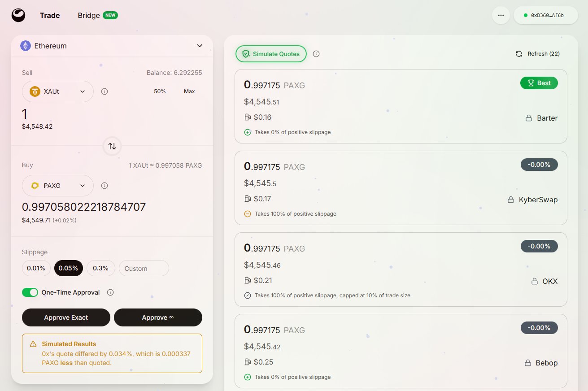The image size is (588, 391).
Task: Toggle the One-Time Approval switch
Action: click(30, 292)
